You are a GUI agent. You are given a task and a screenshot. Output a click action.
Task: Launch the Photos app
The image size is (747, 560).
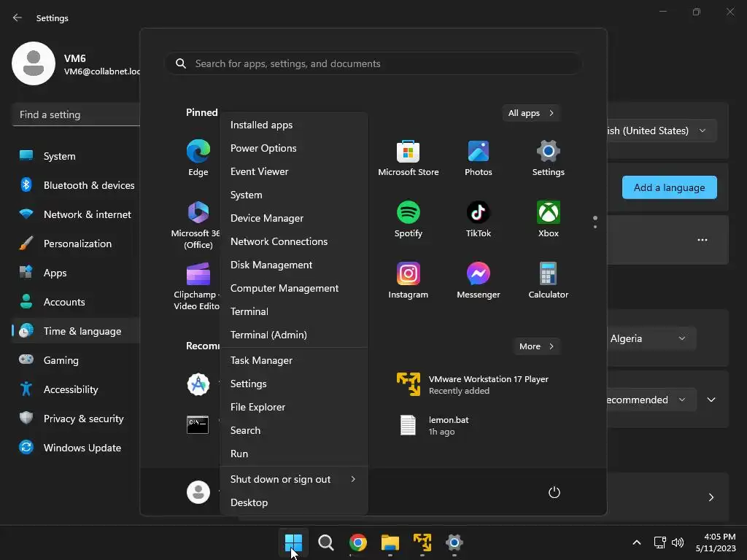click(479, 157)
